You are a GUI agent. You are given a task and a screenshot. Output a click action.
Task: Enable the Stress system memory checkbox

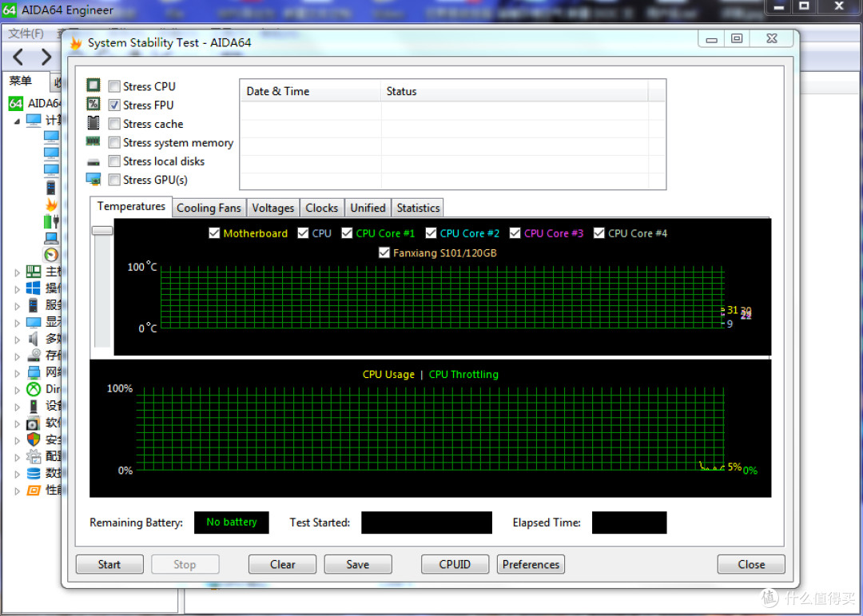pos(114,142)
